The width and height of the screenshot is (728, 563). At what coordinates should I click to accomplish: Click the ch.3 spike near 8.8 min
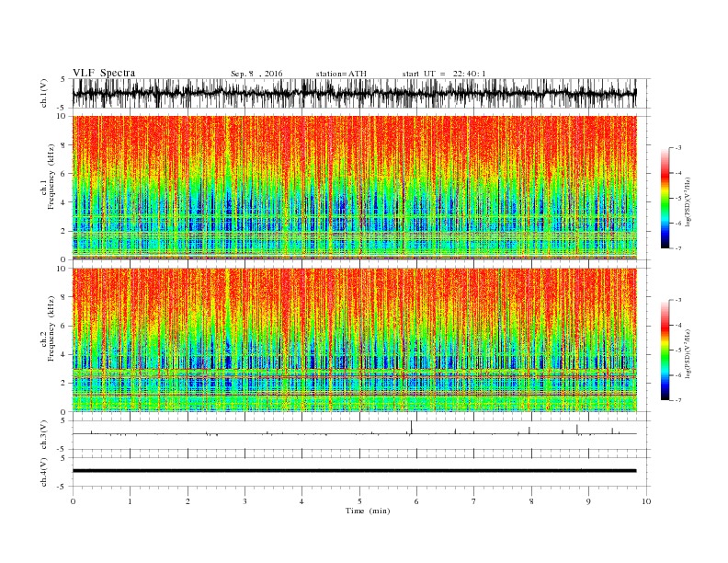[577, 430]
